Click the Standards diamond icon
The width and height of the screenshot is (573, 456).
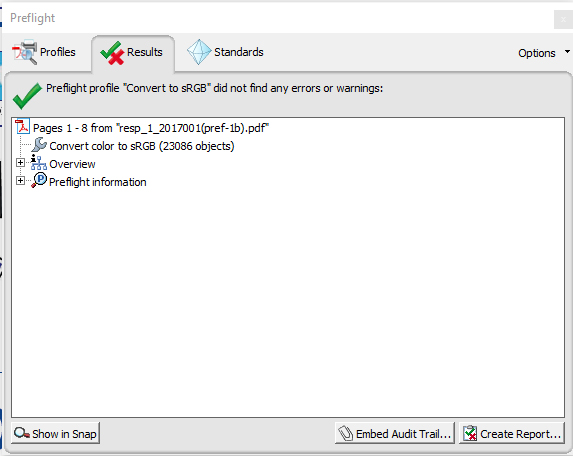click(199, 52)
